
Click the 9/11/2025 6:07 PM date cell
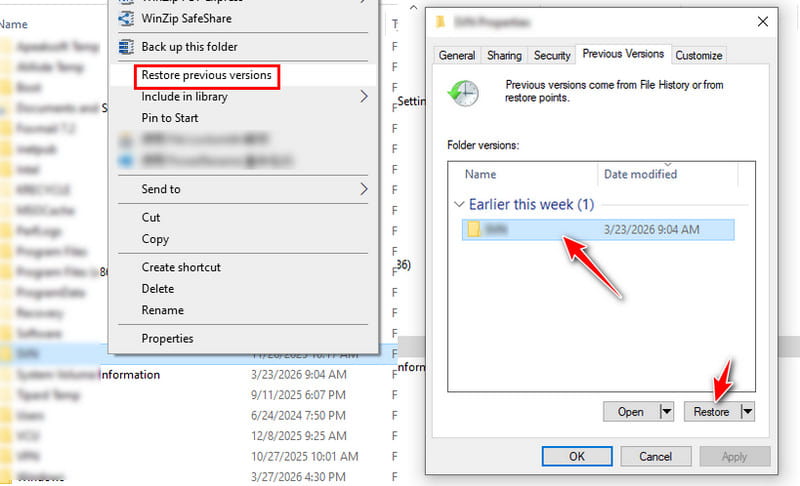coord(298,395)
